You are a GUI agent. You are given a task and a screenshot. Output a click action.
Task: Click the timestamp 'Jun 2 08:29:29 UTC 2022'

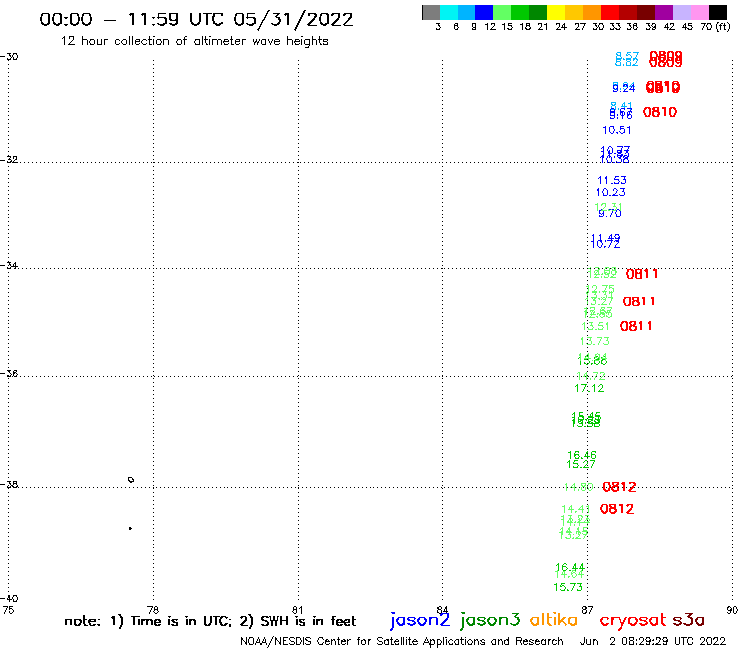[x=653, y=641]
